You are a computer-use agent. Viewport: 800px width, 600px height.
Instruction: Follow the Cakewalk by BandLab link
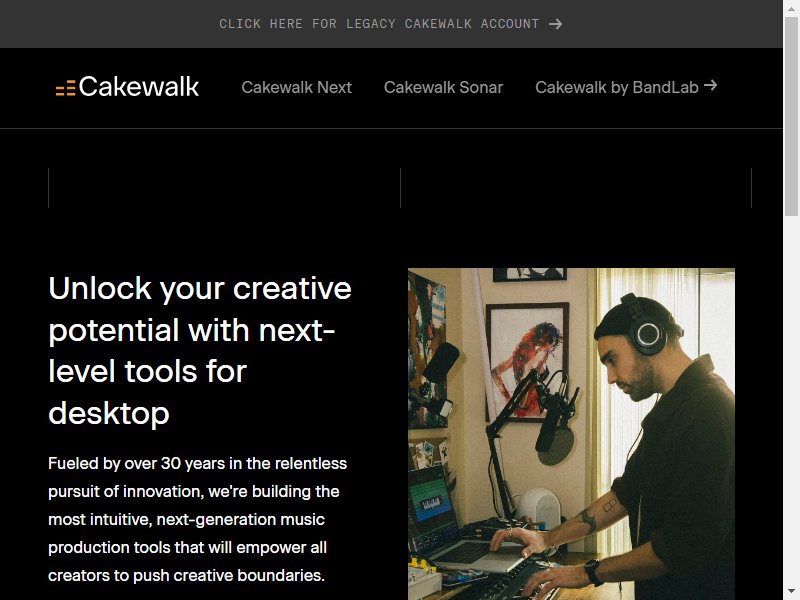tap(626, 87)
